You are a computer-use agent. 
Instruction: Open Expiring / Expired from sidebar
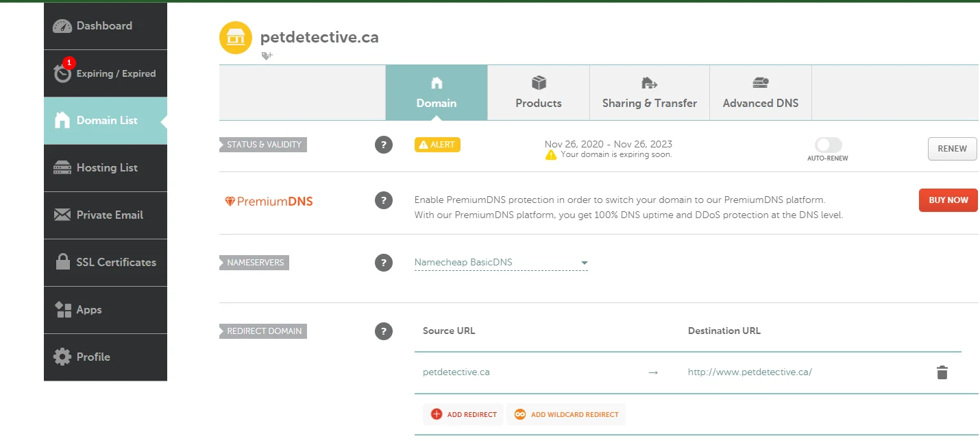pos(106,73)
